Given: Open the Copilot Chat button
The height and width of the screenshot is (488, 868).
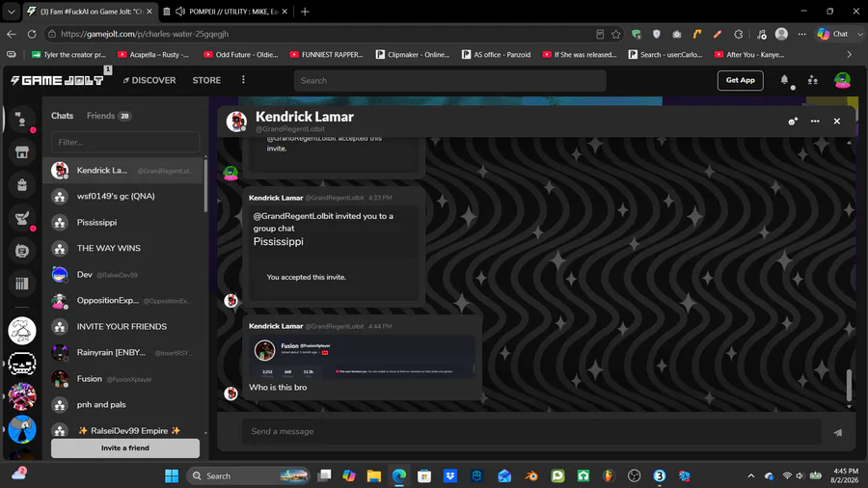Looking at the screenshot, I should tap(833, 34).
